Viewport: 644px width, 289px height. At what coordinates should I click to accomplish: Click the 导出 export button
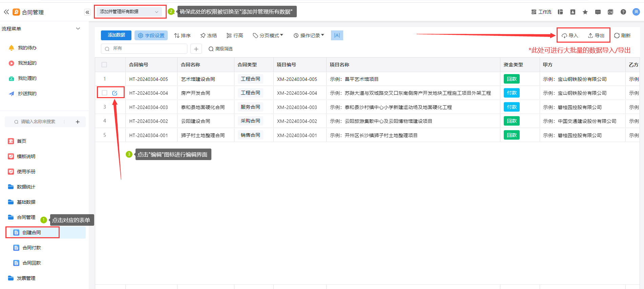596,36
